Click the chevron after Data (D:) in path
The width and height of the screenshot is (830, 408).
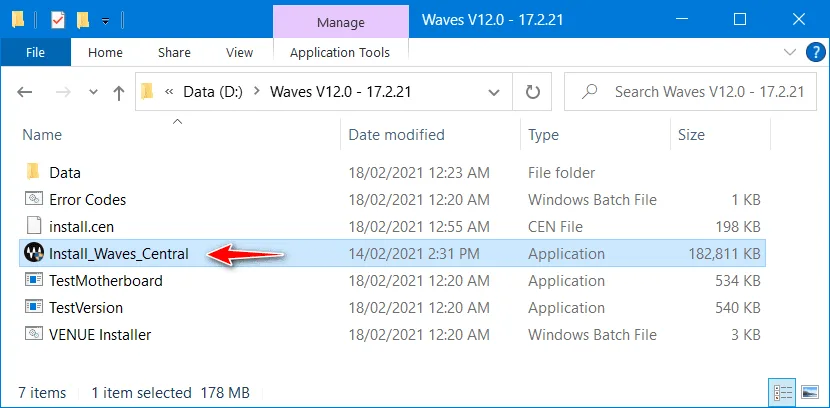[x=257, y=92]
